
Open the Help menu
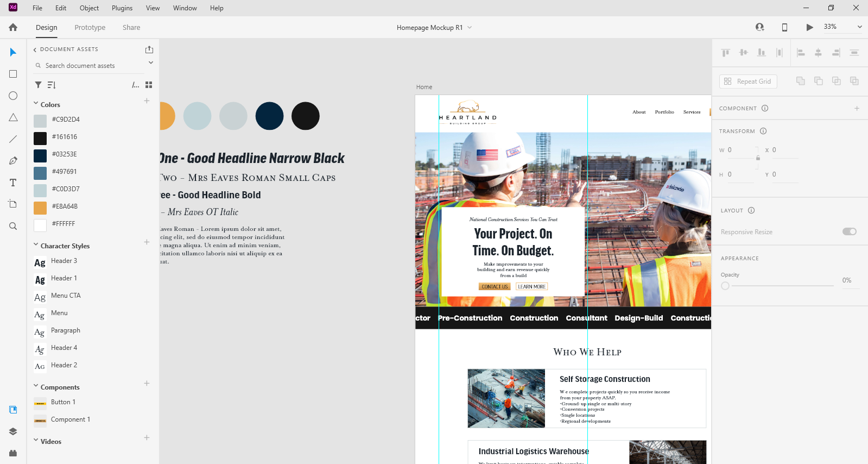click(x=217, y=8)
